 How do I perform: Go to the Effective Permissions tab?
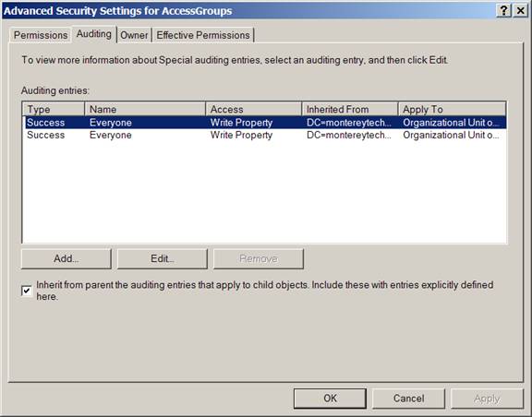pyautogui.click(x=203, y=35)
